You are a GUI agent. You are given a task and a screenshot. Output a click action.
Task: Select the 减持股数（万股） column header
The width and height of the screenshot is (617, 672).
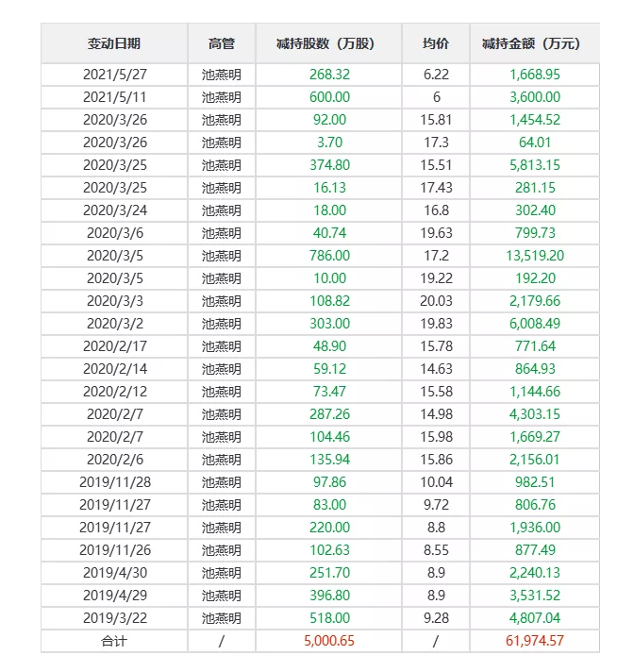pyautogui.click(x=328, y=43)
